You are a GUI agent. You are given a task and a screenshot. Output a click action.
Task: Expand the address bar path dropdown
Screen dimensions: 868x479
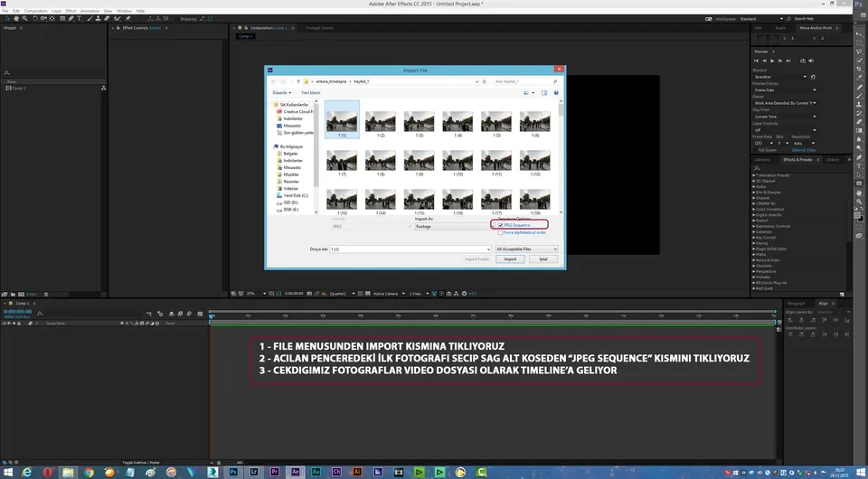pos(477,81)
